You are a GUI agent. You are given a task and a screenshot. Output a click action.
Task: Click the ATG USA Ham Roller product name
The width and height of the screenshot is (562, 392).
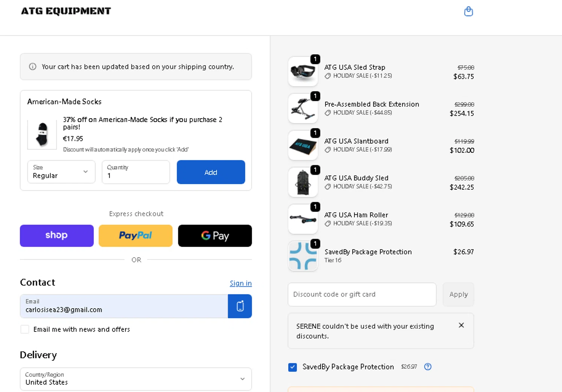pyautogui.click(x=356, y=215)
